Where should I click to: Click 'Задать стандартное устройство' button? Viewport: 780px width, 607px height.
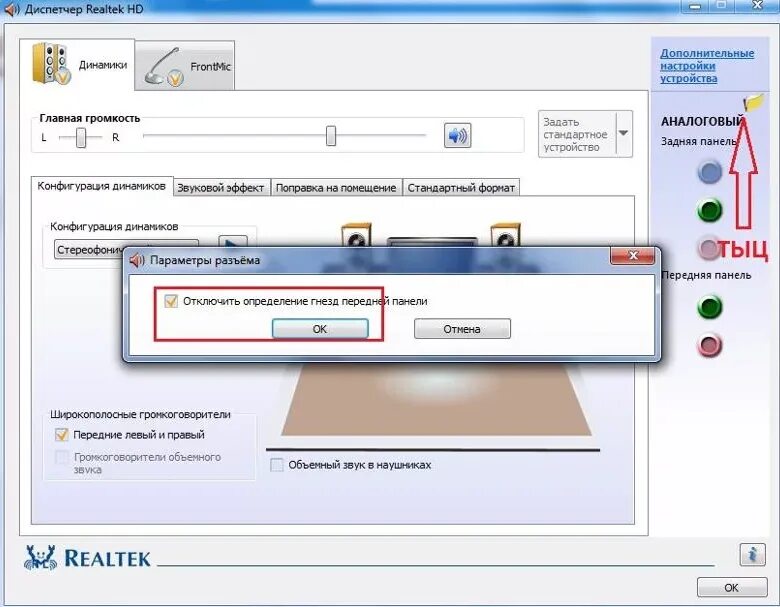tap(577, 134)
